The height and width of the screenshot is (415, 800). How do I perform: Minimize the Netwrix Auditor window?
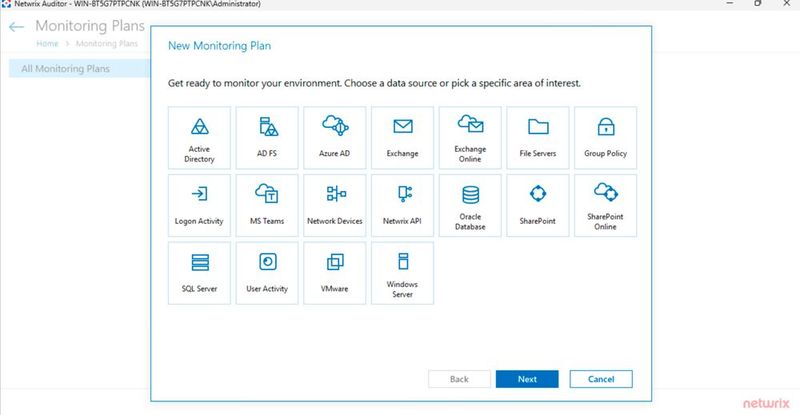730,4
